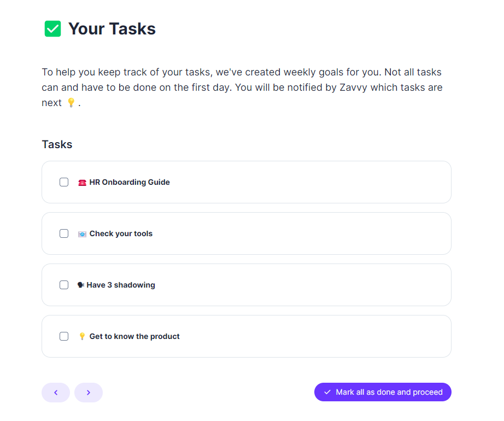The height and width of the screenshot is (421, 504).
Task: Click the green checkmark icon beside Your Tasks
Action: coord(52,28)
